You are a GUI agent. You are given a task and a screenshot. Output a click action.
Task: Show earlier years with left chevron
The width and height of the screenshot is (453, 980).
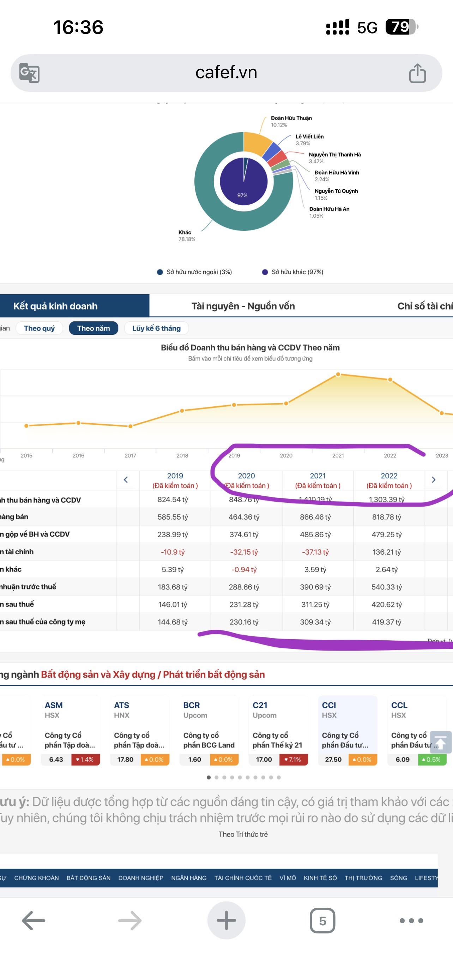[x=126, y=480]
